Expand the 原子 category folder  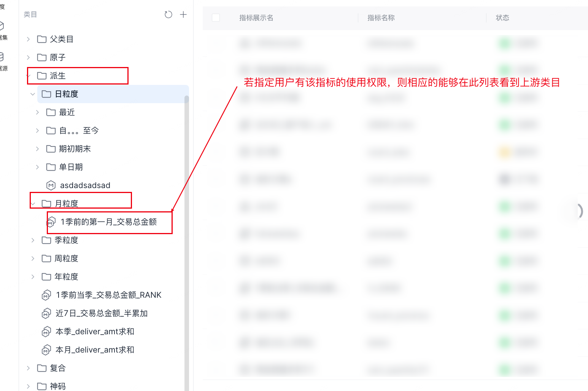(x=28, y=57)
